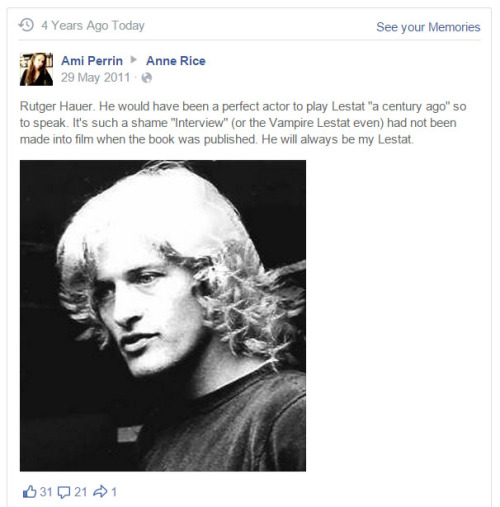Click the "4 Years Ago Today" label

point(93,26)
